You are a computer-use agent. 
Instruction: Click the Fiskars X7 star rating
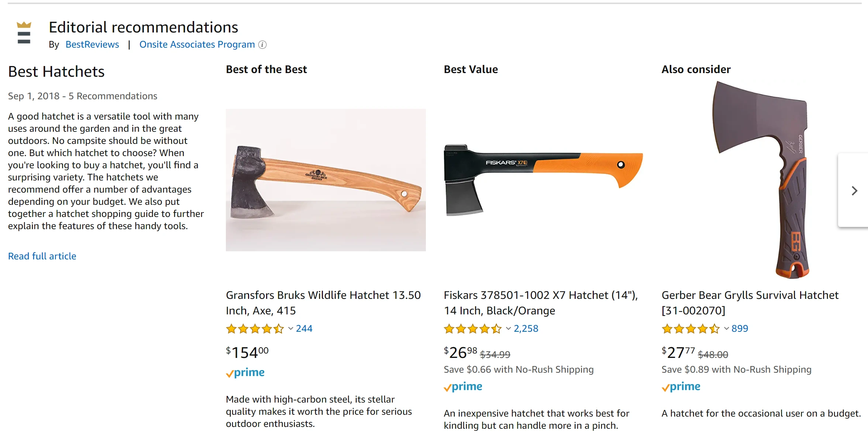coord(473,328)
